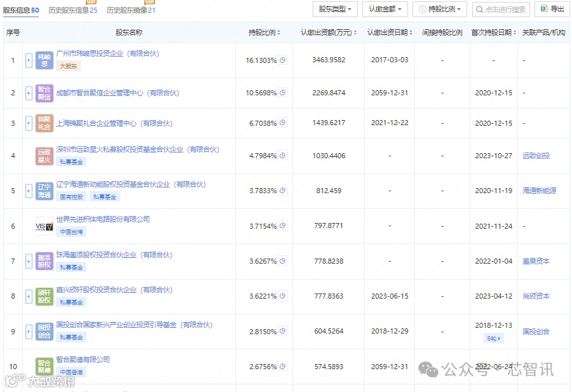Open related institution 远致创投
Viewport: 572px width, 392px height.
[x=536, y=156]
